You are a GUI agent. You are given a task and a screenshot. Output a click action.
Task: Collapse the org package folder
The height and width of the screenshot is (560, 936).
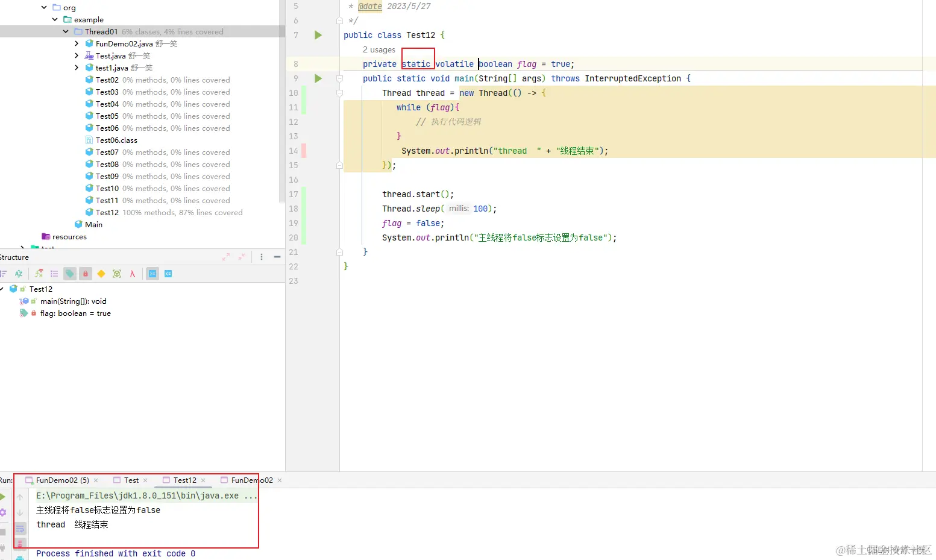pyautogui.click(x=44, y=7)
